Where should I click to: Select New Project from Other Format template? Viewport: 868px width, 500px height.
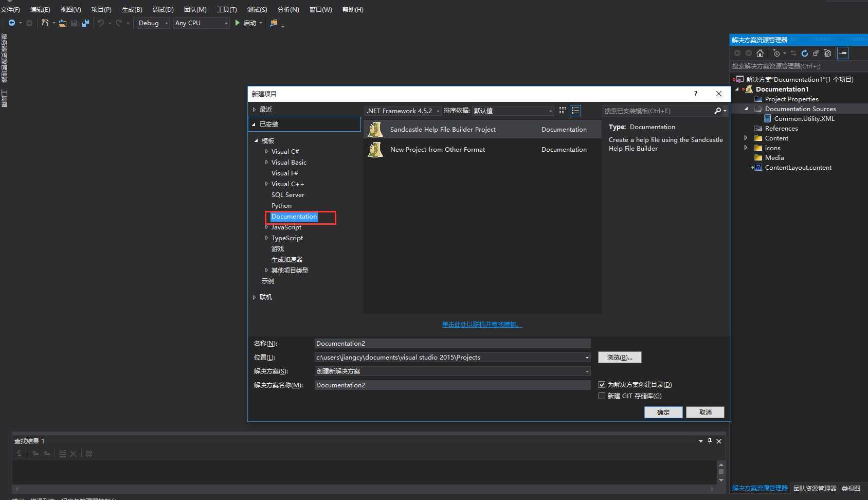coord(482,150)
